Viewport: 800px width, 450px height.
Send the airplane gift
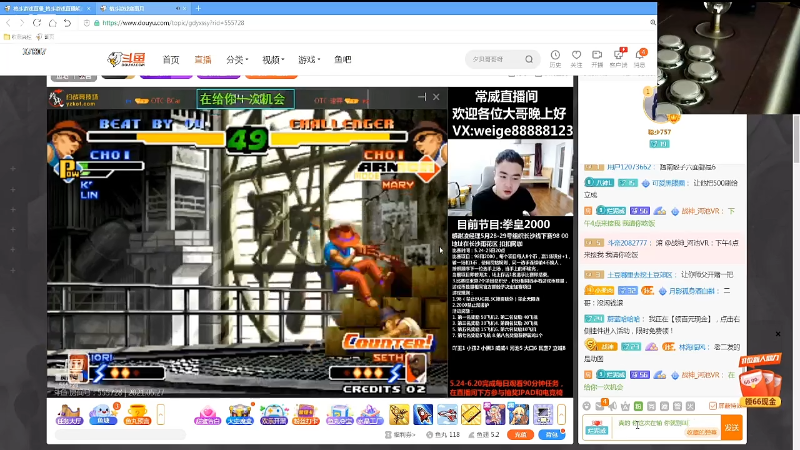[447, 414]
